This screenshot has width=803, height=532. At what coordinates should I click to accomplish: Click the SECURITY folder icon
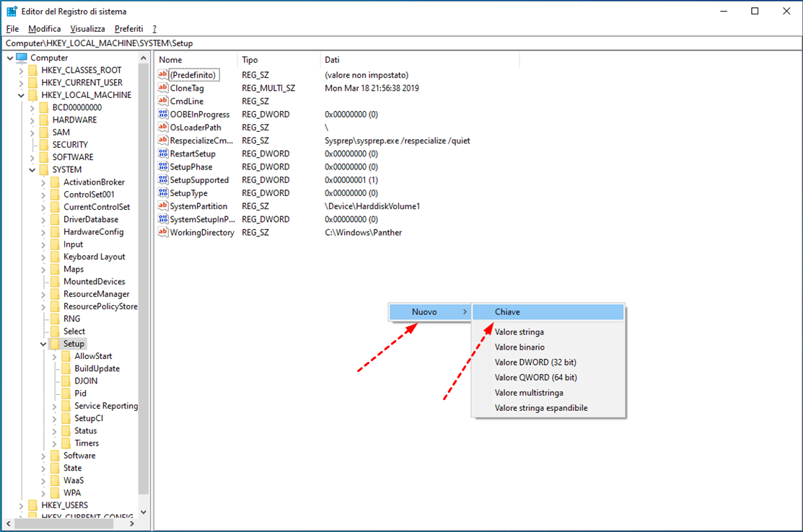click(44, 145)
